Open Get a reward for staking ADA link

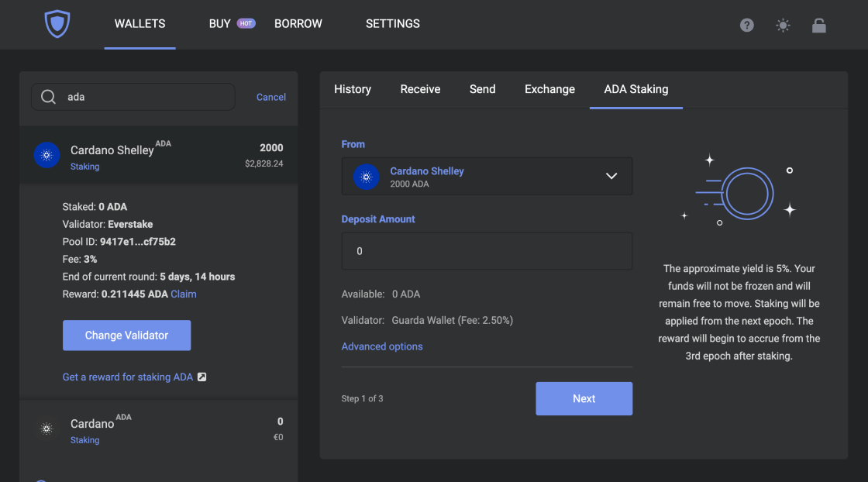pyautogui.click(x=127, y=377)
